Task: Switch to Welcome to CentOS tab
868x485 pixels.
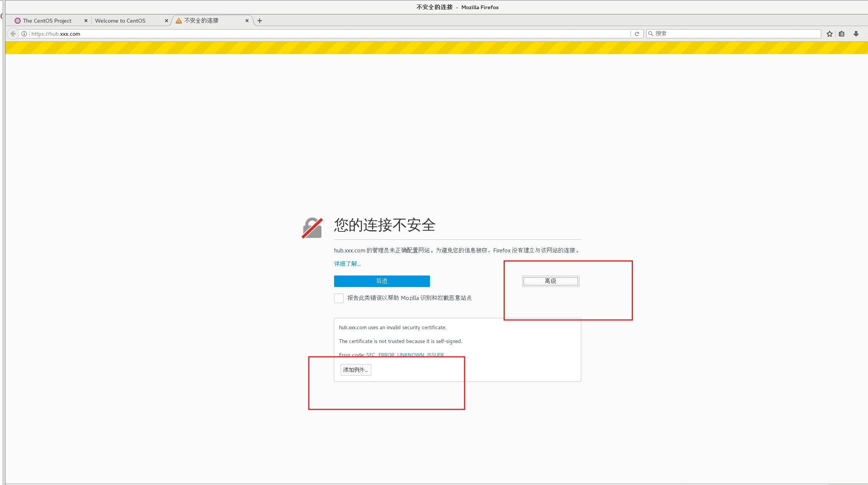Action: [120, 21]
